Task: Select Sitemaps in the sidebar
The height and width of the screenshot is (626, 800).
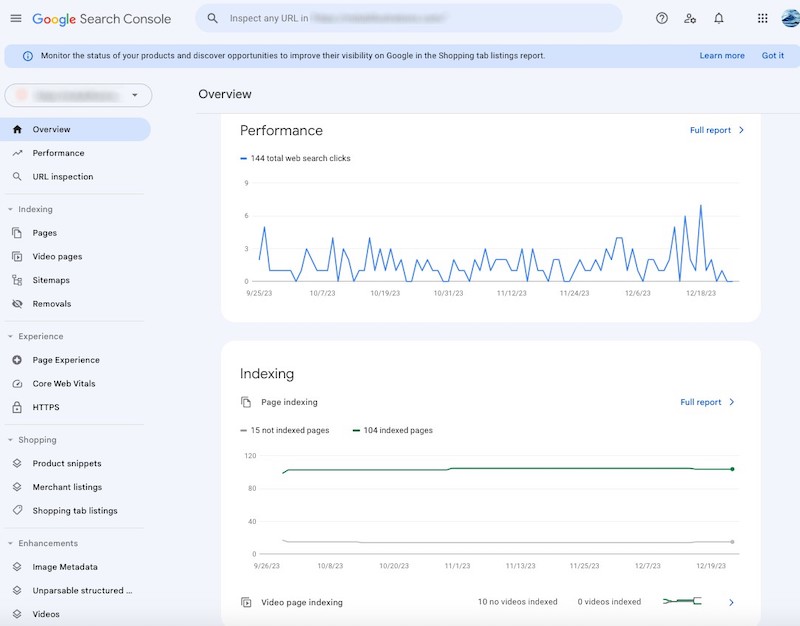Action: click(x=51, y=280)
